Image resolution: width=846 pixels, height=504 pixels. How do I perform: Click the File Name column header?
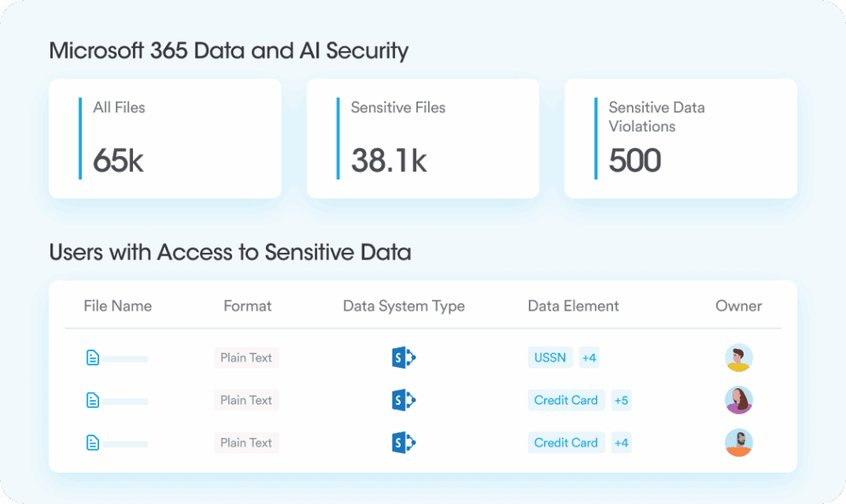(117, 306)
